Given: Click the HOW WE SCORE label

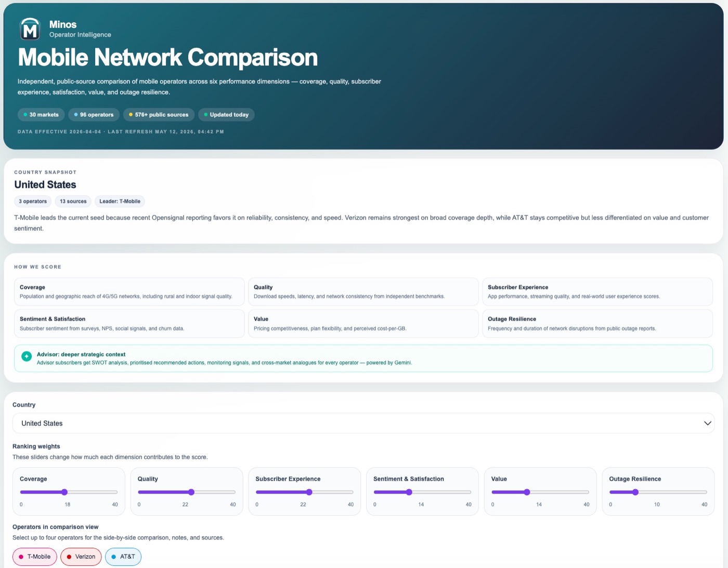Looking at the screenshot, I should pyautogui.click(x=37, y=267).
